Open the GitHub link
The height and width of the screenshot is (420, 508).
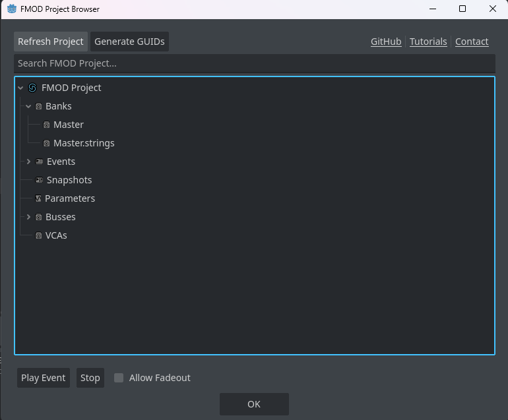[386, 42]
